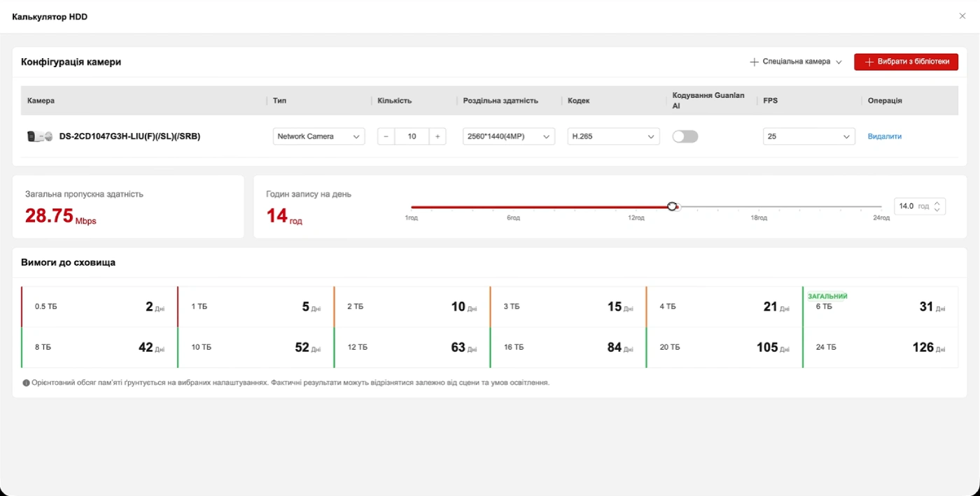Select the 8 ТБ storage cell
980x496 pixels.
pyautogui.click(x=99, y=347)
